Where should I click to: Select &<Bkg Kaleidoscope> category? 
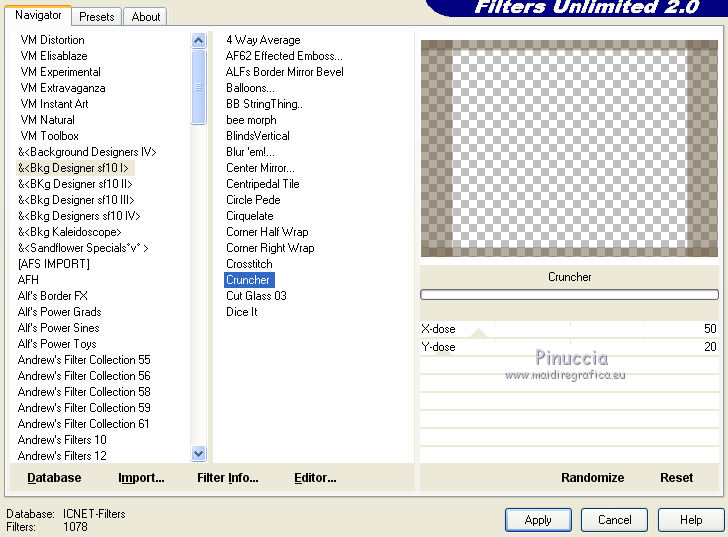coord(70,232)
